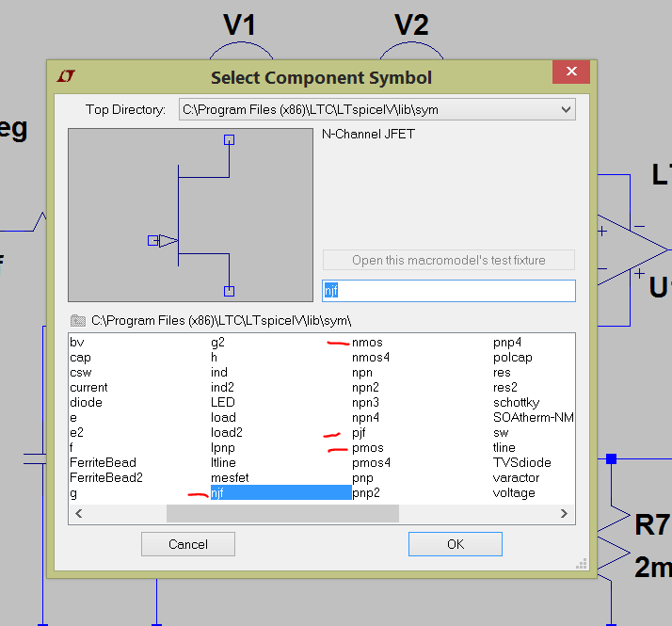
Task: Select the FerriteBead component
Action: click(103, 462)
